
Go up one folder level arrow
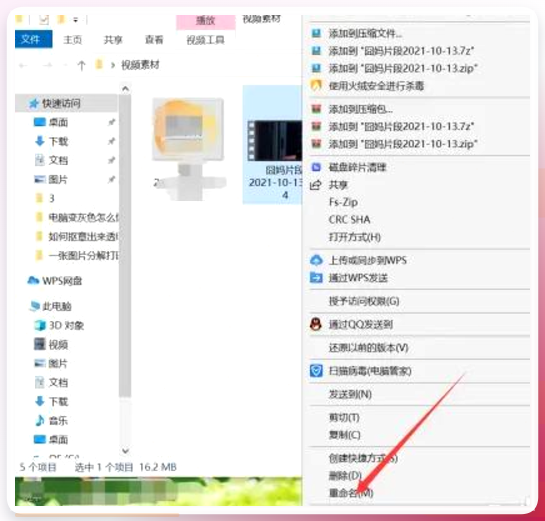point(81,65)
